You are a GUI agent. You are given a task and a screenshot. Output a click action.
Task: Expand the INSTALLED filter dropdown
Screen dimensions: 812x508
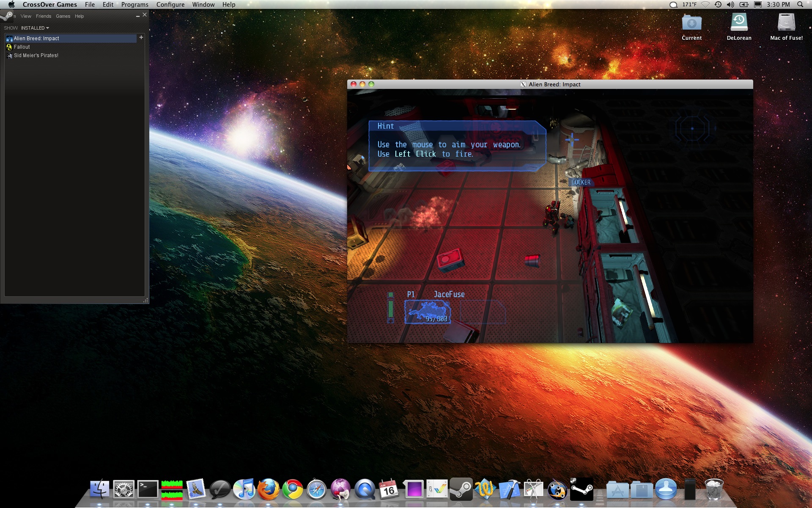pos(35,28)
